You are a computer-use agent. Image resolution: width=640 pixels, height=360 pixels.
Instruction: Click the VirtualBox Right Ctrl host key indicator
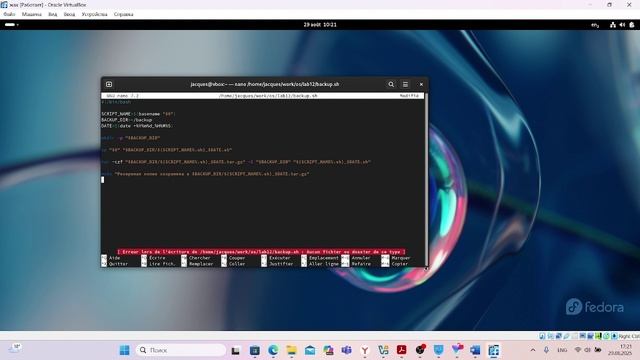click(629, 336)
